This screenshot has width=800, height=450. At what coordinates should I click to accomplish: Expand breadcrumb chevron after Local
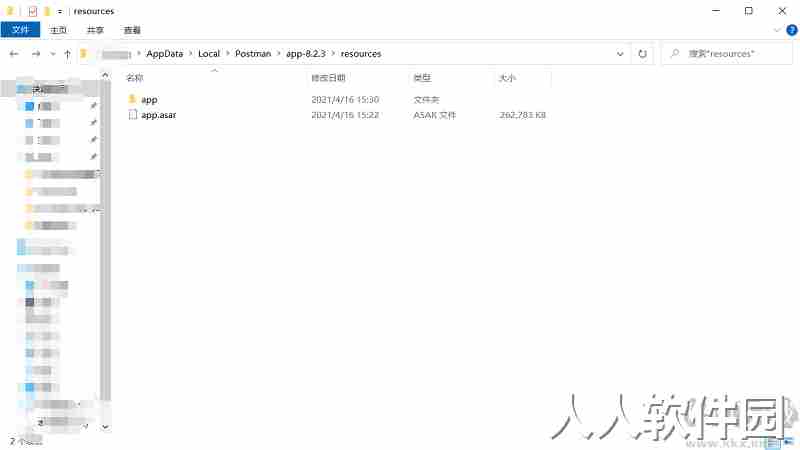tap(228, 54)
